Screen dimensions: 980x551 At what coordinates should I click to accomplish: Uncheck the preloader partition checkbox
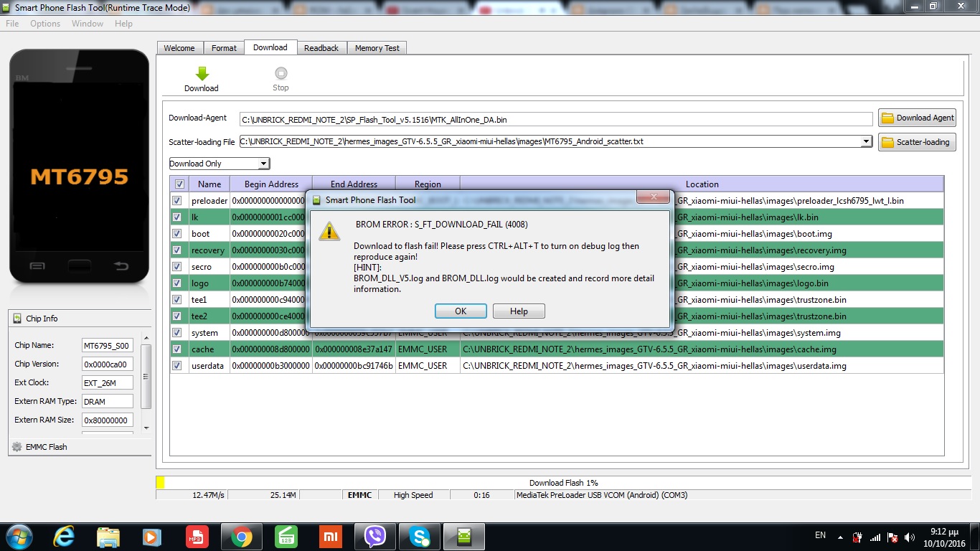177,201
